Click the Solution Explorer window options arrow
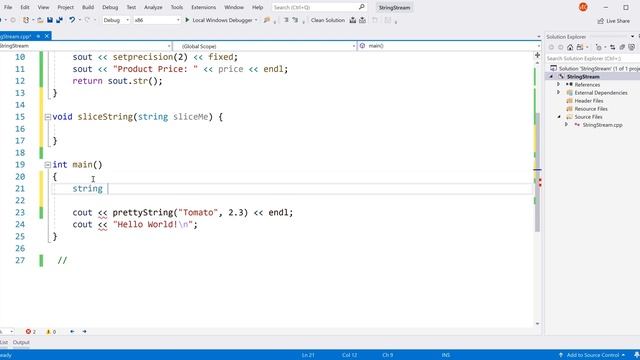640x360 pixels. 632,36
